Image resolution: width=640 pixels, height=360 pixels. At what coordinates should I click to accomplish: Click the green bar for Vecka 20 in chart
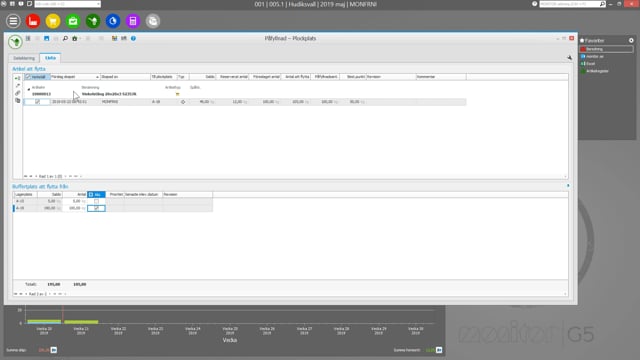pyautogui.click(x=44, y=322)
